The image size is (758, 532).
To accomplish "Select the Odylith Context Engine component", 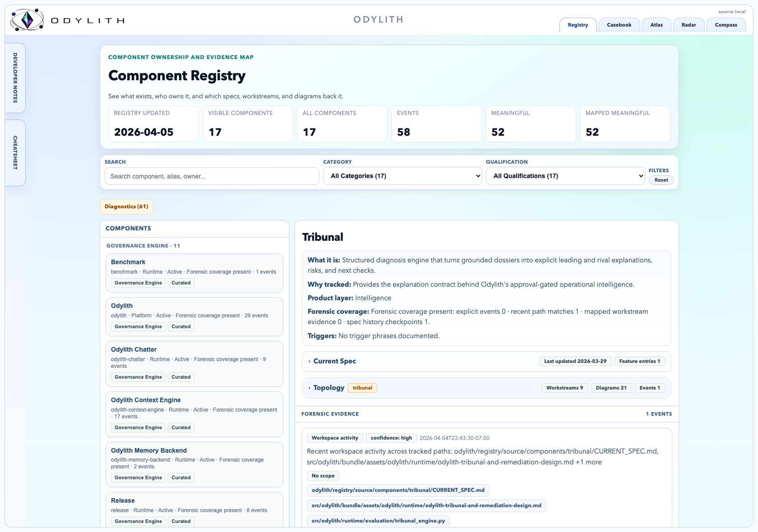I will click(x=194, y=414).
